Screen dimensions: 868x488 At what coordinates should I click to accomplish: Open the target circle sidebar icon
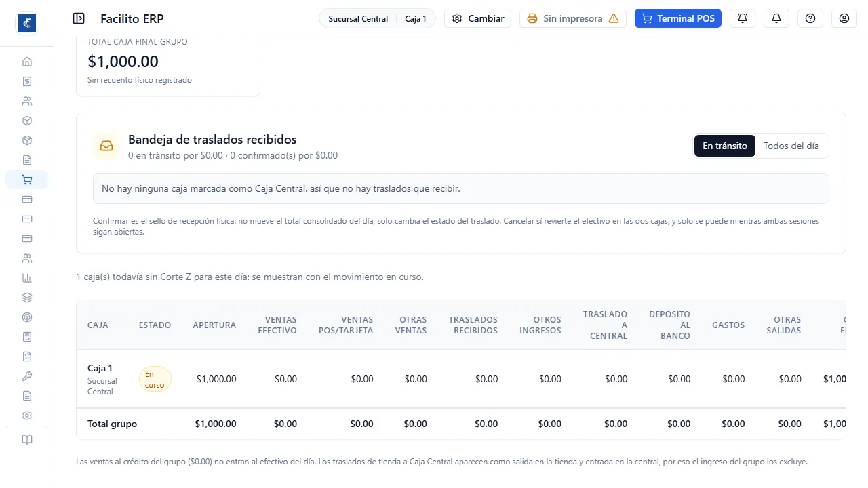point(27,317)
